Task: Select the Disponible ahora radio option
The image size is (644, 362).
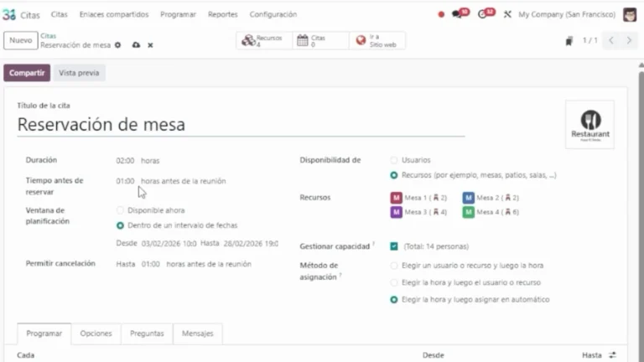Action: pyautogui.click(x=121, y=210)
